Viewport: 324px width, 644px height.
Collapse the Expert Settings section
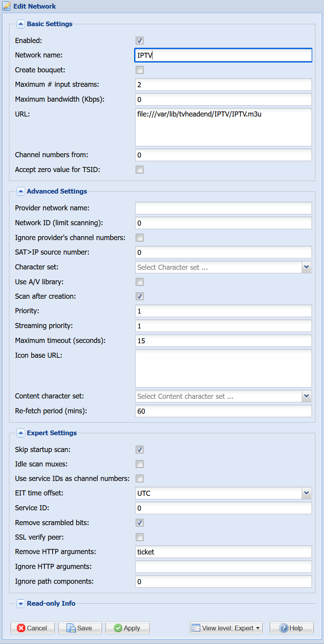point(21,433)
